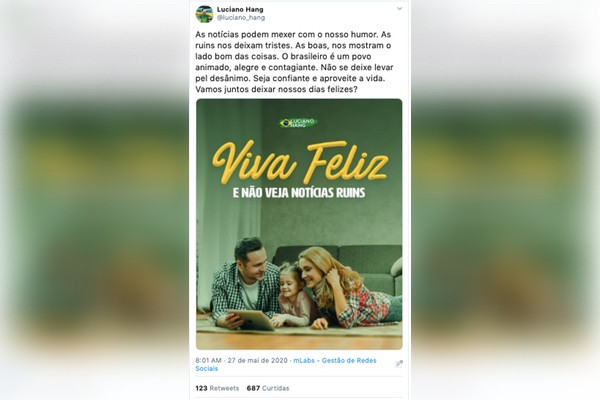
Task: Click Luciano Hang's profile avatar
Action: tap(204, 14)
